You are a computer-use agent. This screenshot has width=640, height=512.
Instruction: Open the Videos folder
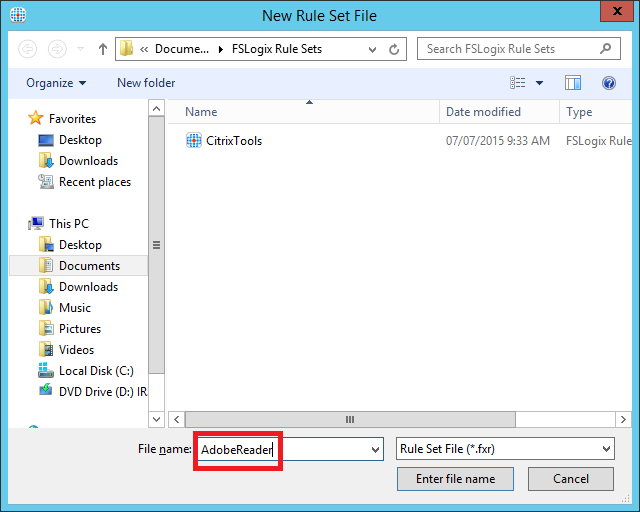coord(76,350)
